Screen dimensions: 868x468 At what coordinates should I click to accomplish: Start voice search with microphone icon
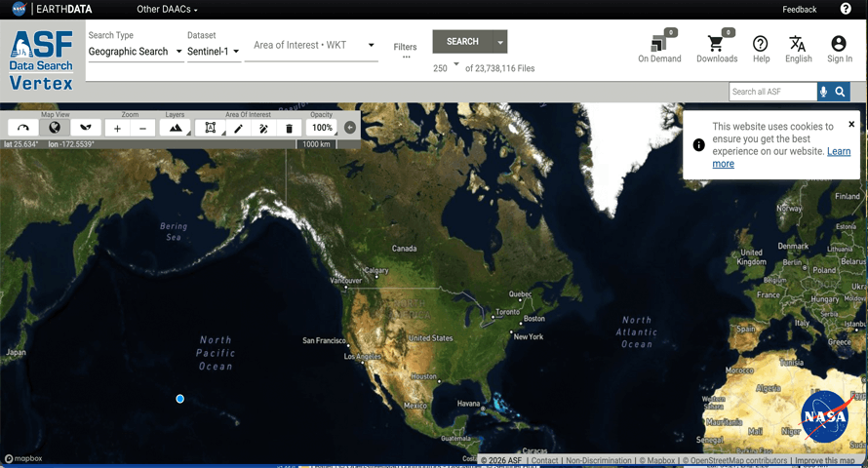pyautogui.click(x=824, y=92)
